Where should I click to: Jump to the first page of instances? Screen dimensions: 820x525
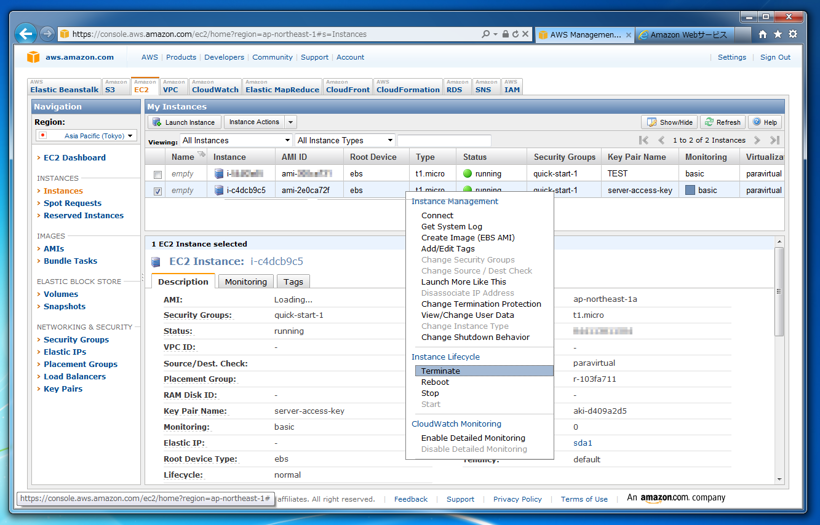pos(644,141)
